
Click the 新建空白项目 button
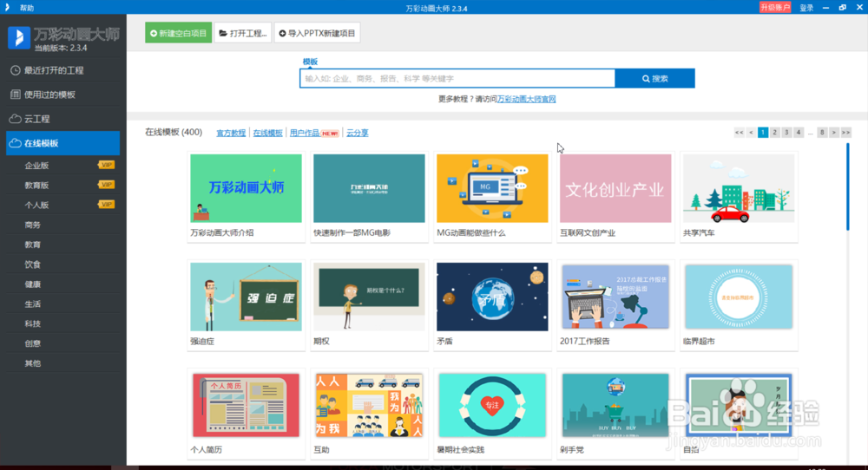point(178,33)
